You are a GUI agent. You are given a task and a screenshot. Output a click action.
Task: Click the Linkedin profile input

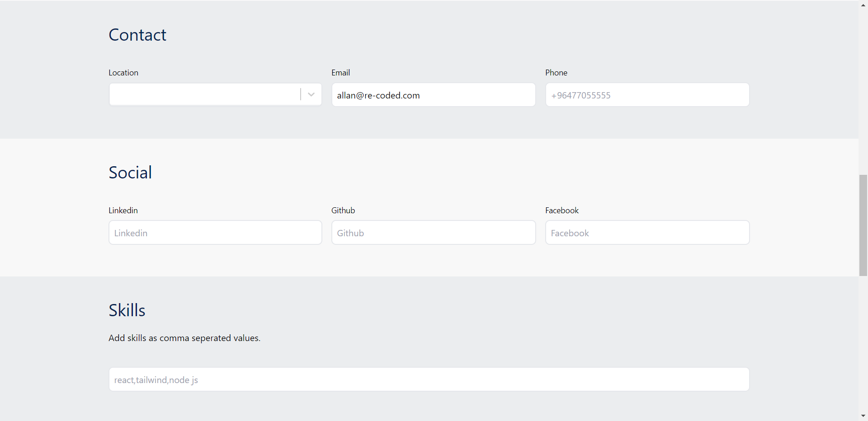point(215,233)
